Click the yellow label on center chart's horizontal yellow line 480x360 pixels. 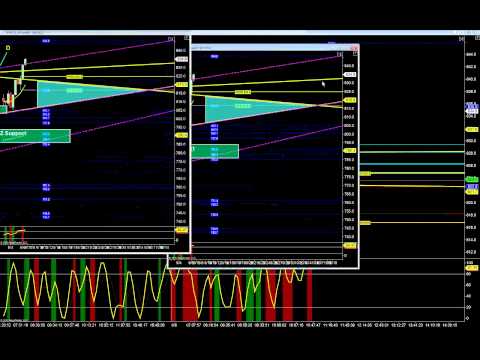[x=243, y=92]
